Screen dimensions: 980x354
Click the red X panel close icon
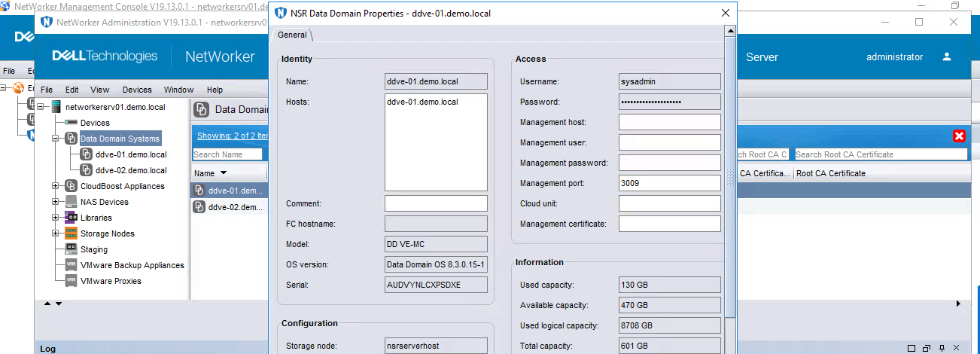(959, 136)
